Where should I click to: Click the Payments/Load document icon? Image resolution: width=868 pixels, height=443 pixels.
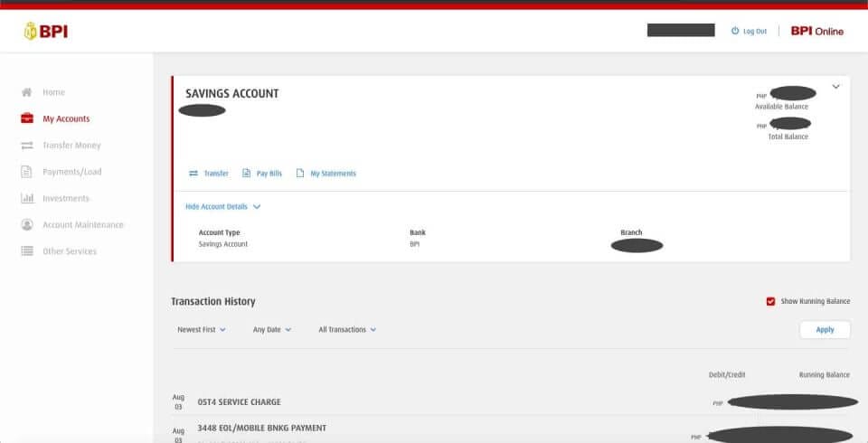(27, 172)
